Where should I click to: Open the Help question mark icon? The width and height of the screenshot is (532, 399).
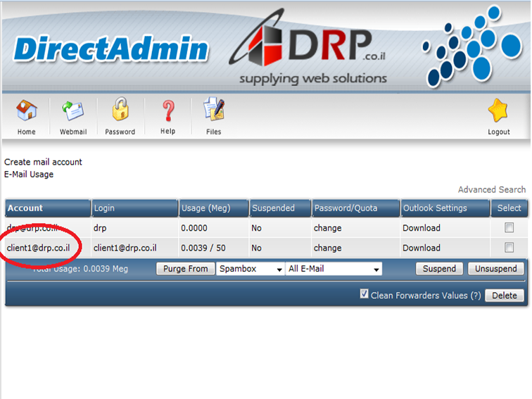click(167, 111)
